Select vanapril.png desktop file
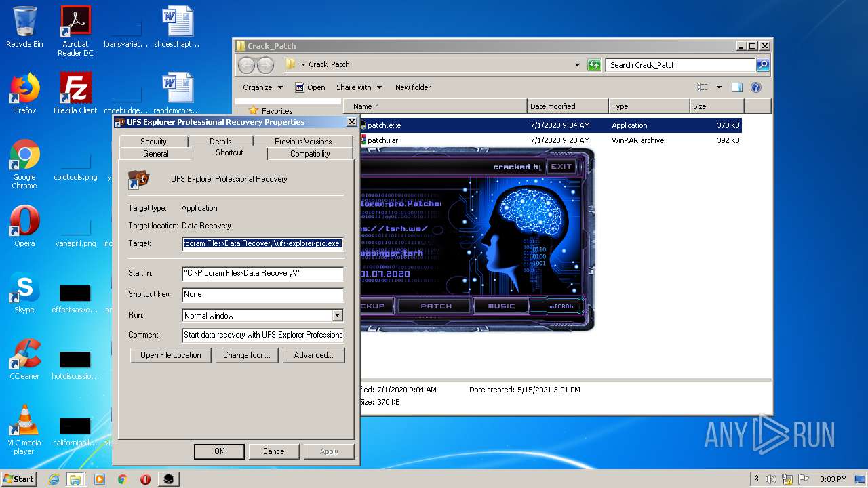The image size is (868, 488). pos(75,233)
